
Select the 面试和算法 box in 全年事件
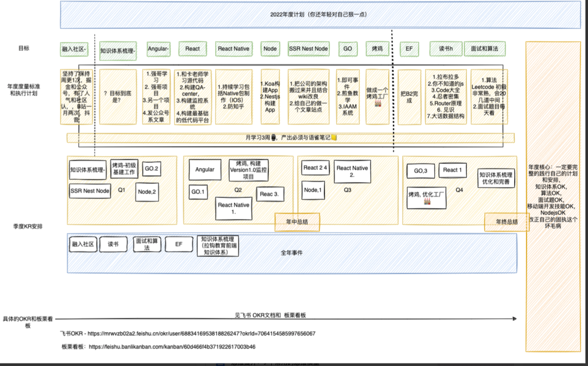tap(147, 244)
